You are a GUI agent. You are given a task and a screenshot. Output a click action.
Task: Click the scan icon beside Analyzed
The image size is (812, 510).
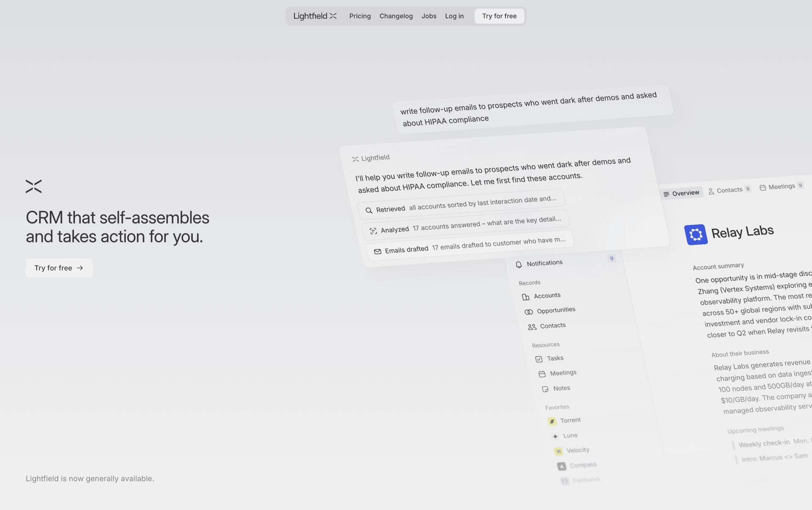tap(373, 231)
